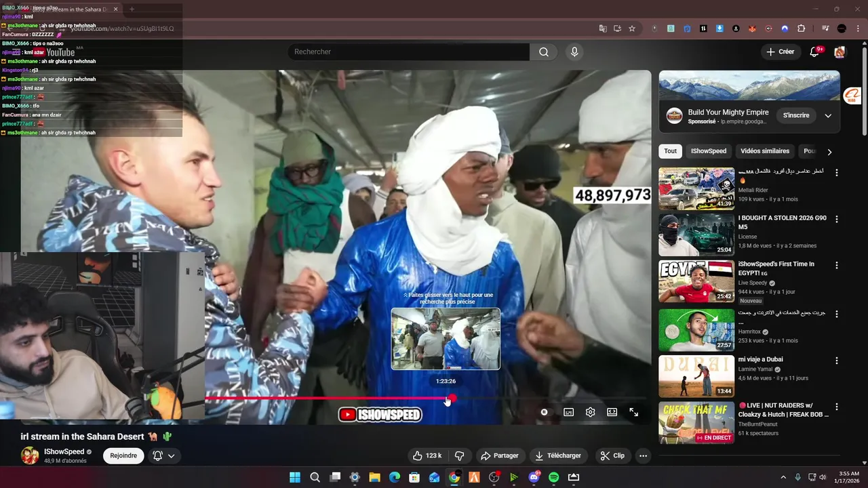The width and height of the screenshot is (868, 488).
Task: Click the taskbar clock showing 3:55 AM
Action: (848, 477)
